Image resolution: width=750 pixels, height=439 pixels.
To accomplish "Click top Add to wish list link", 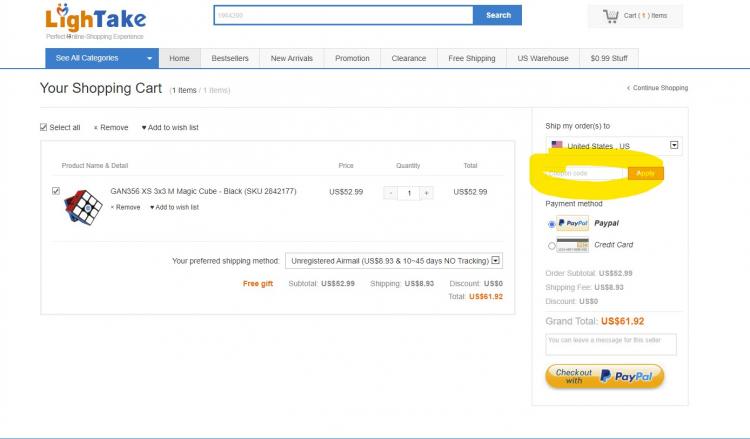I will (170, 128).
